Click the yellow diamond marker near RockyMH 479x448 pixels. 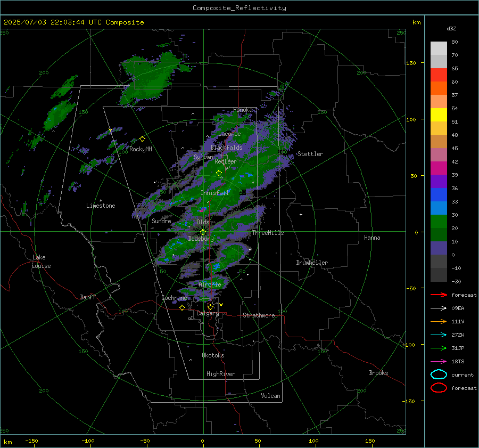(142, 139)
